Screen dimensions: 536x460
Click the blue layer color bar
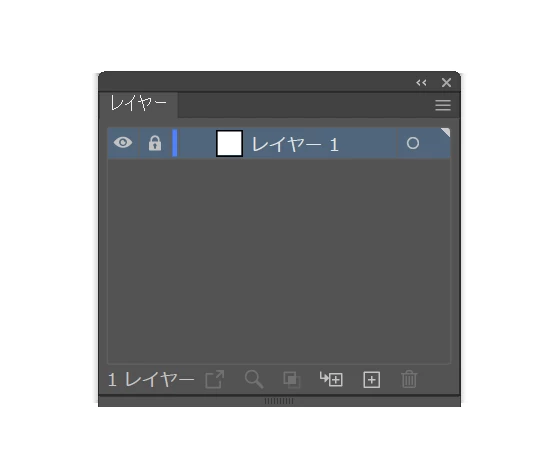coord(175,143)
